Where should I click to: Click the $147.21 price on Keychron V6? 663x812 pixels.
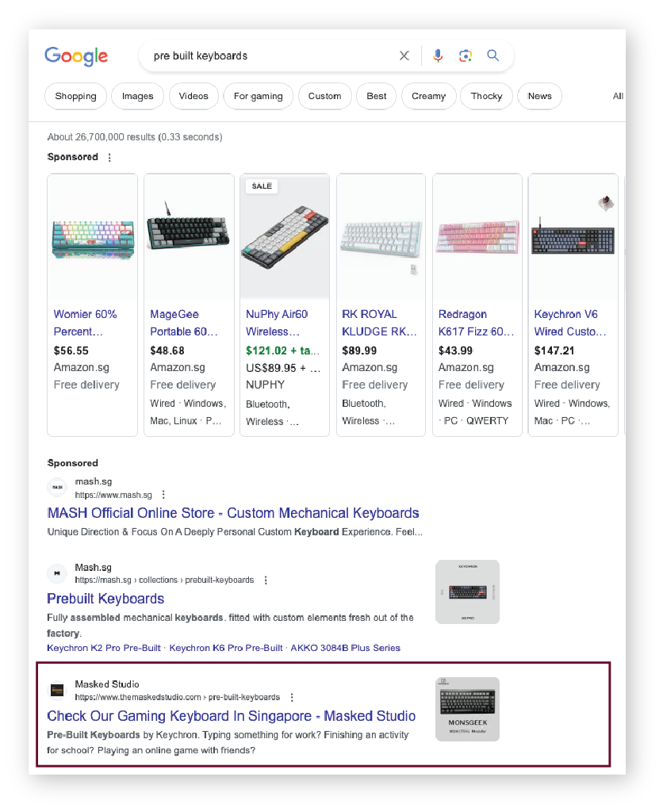coord(554,350)
